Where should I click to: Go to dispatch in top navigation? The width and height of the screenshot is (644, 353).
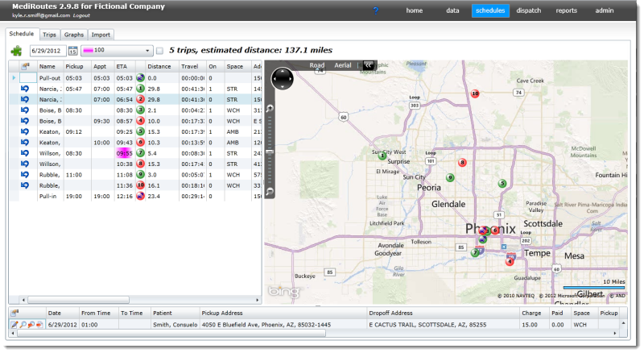pyautogui.click(x=529, y=10)
